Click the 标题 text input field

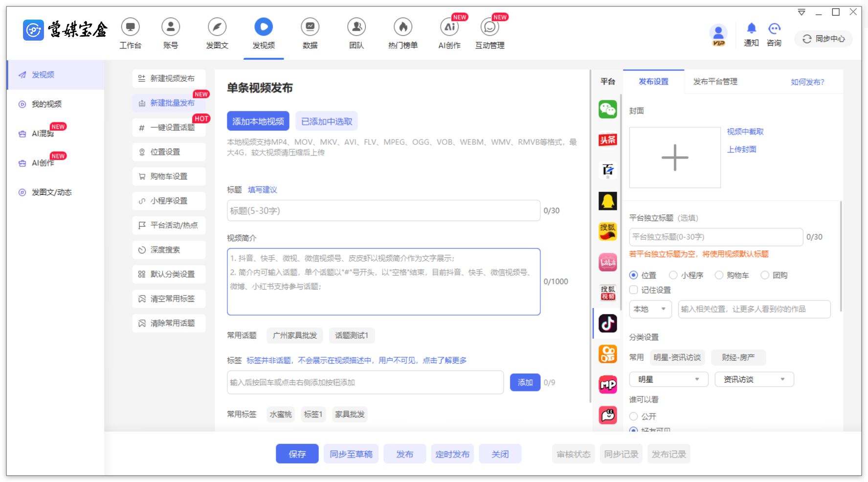coord(383,211)
